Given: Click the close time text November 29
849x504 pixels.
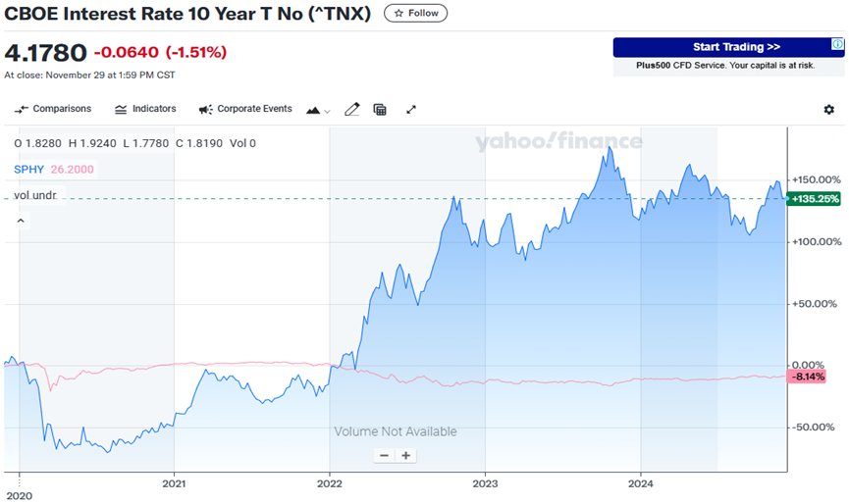Looking at the screenshot, I should (89, 76).
